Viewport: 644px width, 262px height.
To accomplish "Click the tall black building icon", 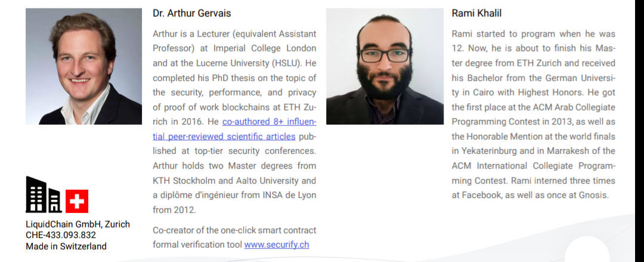I will (x=35, y=195).
